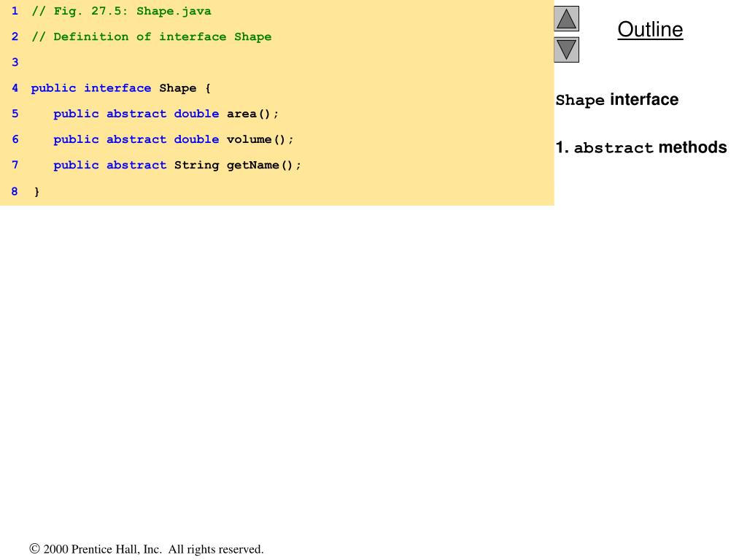Image resolution: width=747 pixels, height=560 pixels.
Task: Click the 'abstract' keyword on line 6
Action: (136, 139)
